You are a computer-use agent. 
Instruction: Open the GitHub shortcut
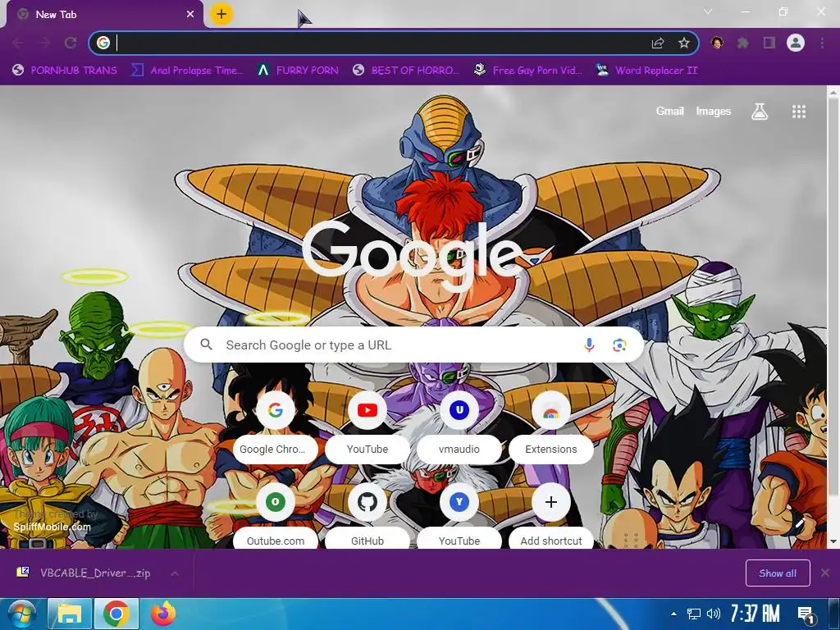(x=367, y=516)
